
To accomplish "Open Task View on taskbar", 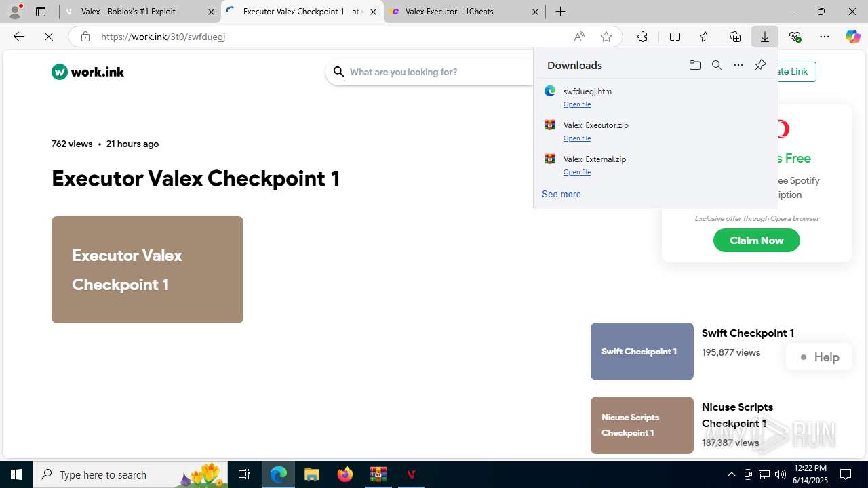I will 244,474.
